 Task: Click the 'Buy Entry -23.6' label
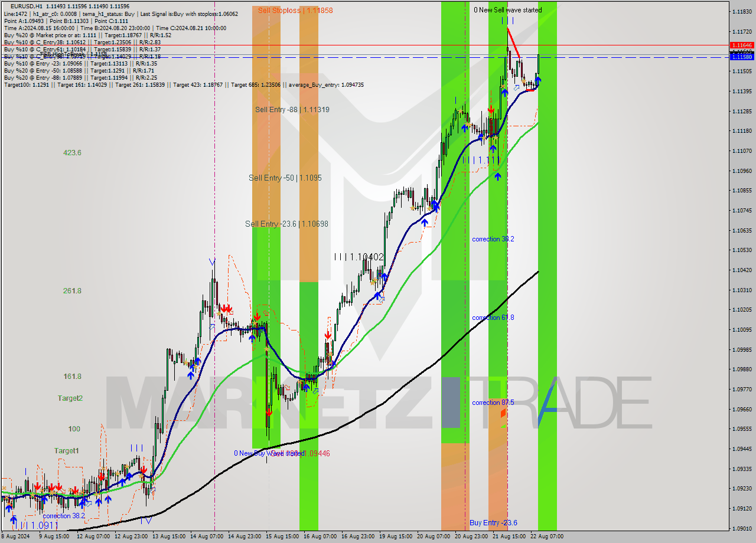[x=494, y=523]
